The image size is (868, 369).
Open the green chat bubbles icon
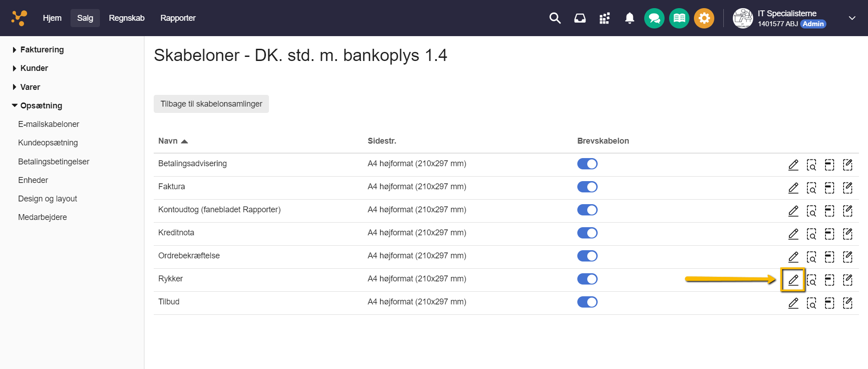(x=654, y=19)
